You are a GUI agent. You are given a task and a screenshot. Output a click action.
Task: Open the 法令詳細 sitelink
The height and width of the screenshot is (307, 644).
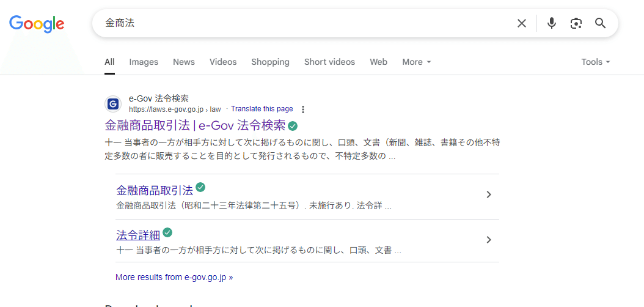138,235
